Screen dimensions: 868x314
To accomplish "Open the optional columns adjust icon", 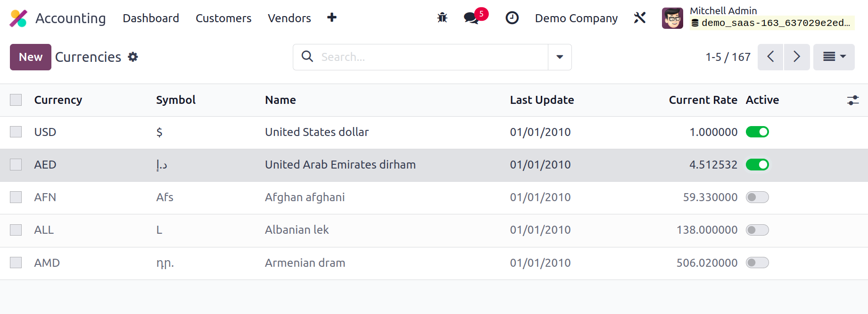I will (x=853, y=100).
